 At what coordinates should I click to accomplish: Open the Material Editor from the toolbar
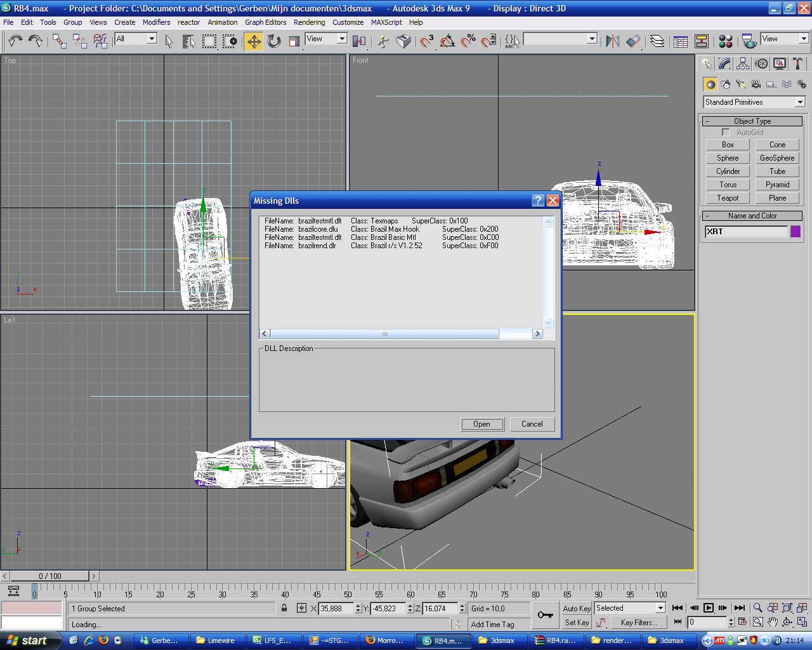tap(726, 41)
